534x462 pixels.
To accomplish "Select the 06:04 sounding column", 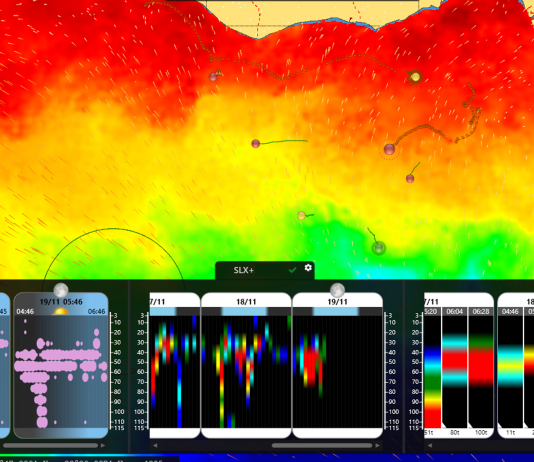I will click(x=455, y=368).
